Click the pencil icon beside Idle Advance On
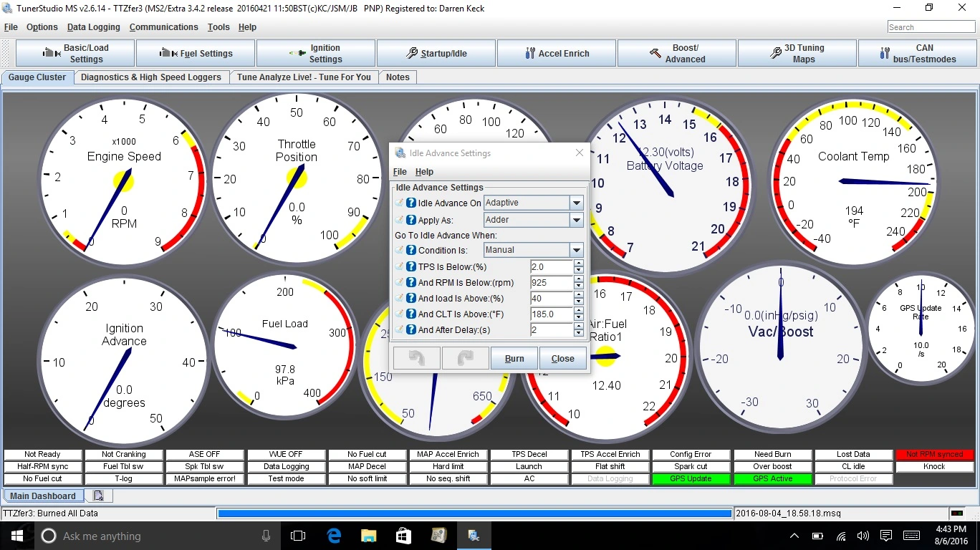Viewport: 980px width, 550px height. [x=400, y=203]
